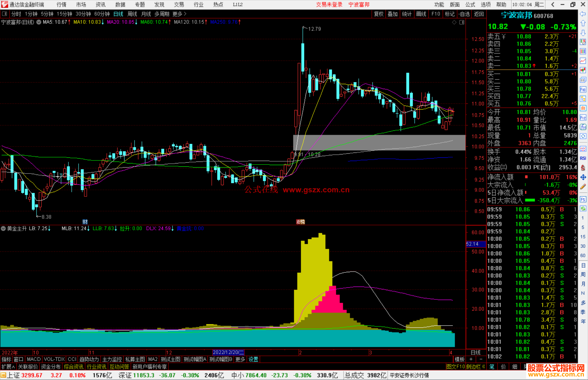Click the 设置 settings link

point(253,359)
